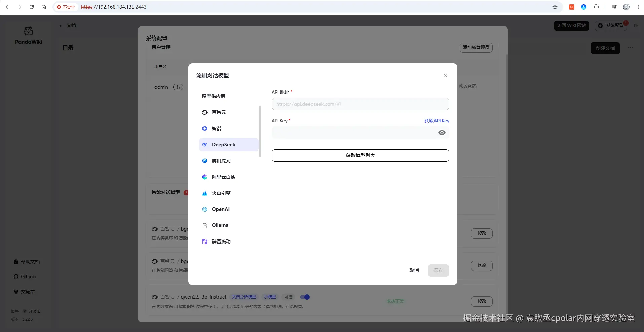This screenshot has height=332, width=644.
Task: Click the 小模型 tag
Action: tap(270, 297)
